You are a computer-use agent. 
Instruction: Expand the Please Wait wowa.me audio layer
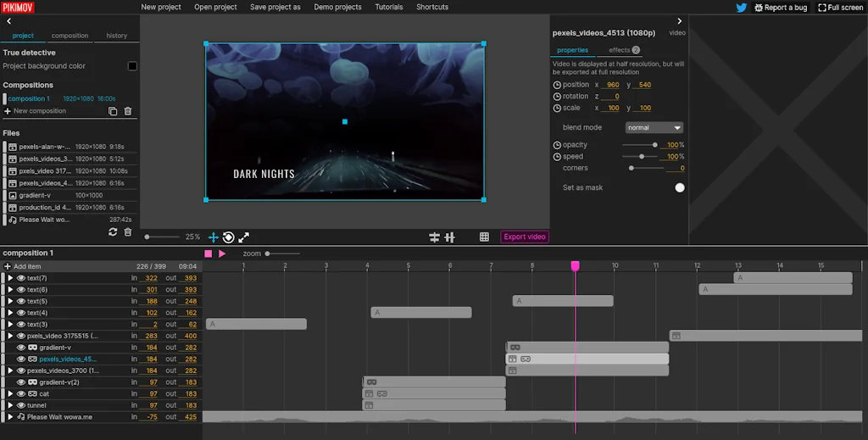coord(10,417)
